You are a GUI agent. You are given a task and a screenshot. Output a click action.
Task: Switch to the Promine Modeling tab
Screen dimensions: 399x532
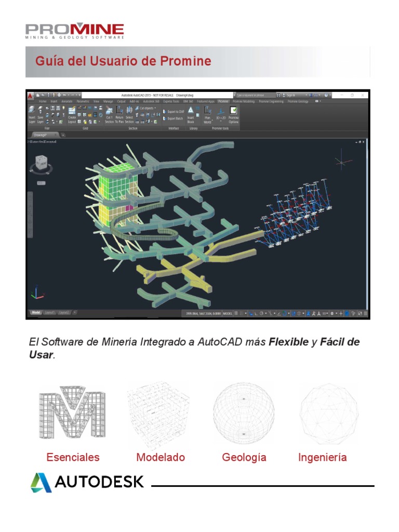coord(243,101)
